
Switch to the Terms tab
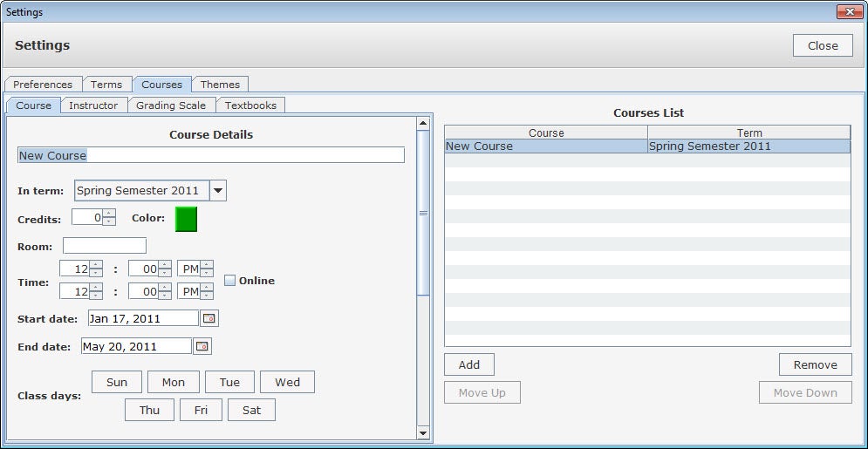tap(106, 85)
